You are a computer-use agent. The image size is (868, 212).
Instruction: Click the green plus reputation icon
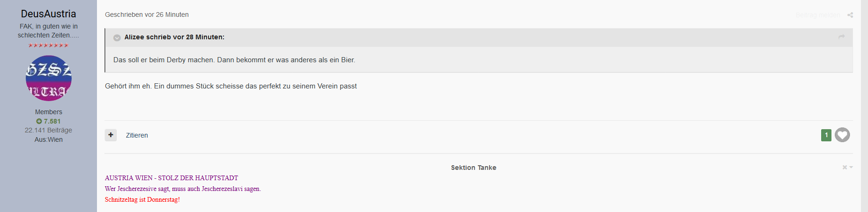tap(39, 121)
